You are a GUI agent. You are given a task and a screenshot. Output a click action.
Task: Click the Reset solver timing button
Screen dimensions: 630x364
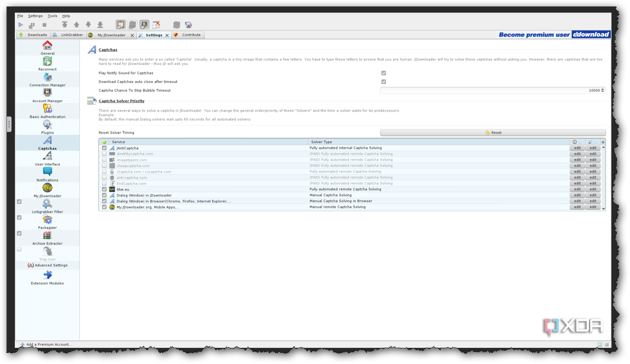(x=493, y=133)
